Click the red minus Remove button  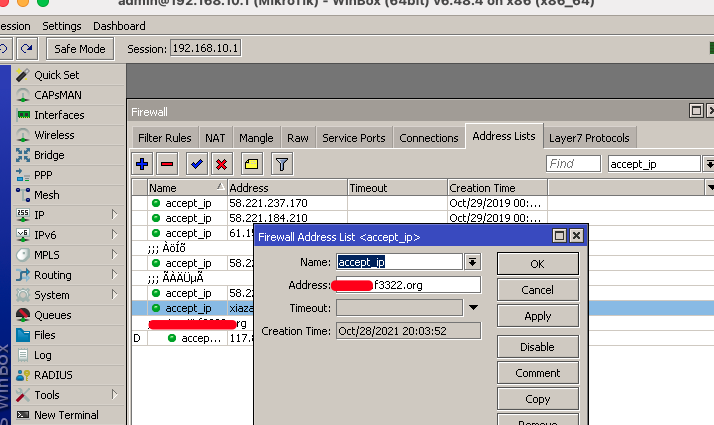167,164
